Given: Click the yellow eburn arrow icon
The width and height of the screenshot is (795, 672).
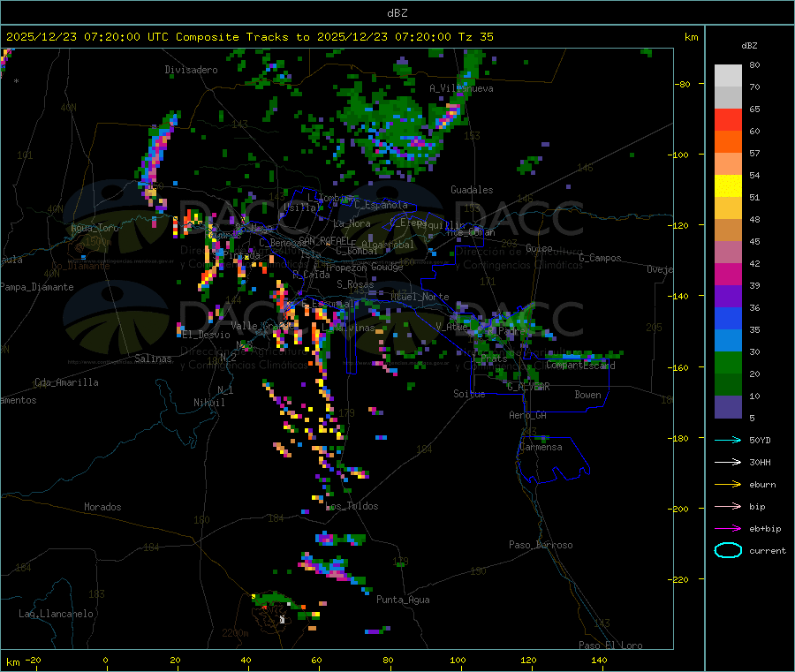Looking at the screenshot, I should 728,485.
